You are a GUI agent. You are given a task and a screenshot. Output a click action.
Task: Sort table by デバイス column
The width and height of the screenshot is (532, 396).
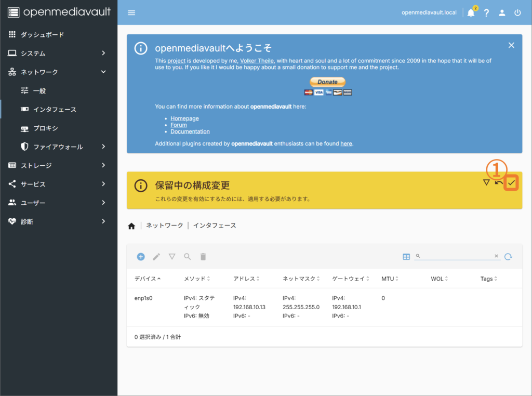[x=147, y=279]
